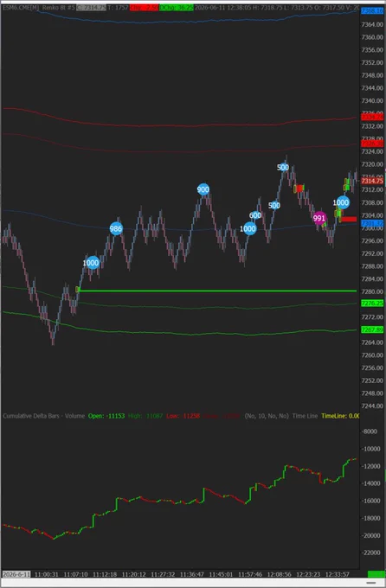
Task: Click the Low: -11258 study value
Action: pos(183,416)
